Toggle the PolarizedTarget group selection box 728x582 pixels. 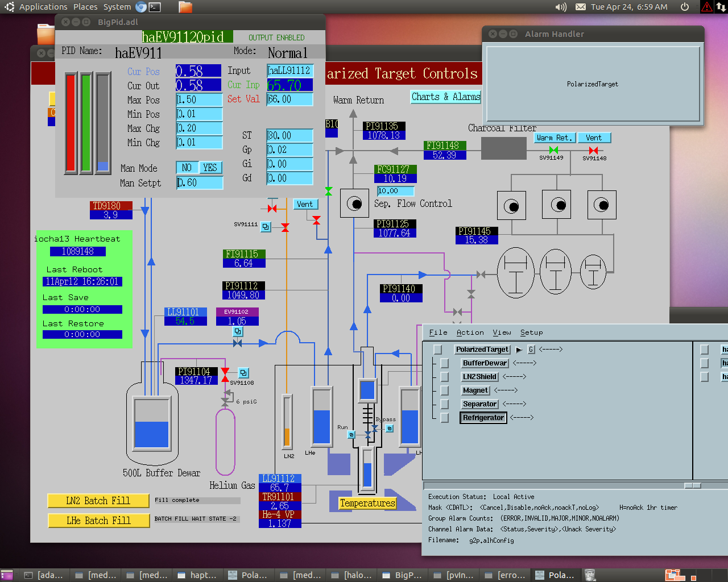coord(437,350)
